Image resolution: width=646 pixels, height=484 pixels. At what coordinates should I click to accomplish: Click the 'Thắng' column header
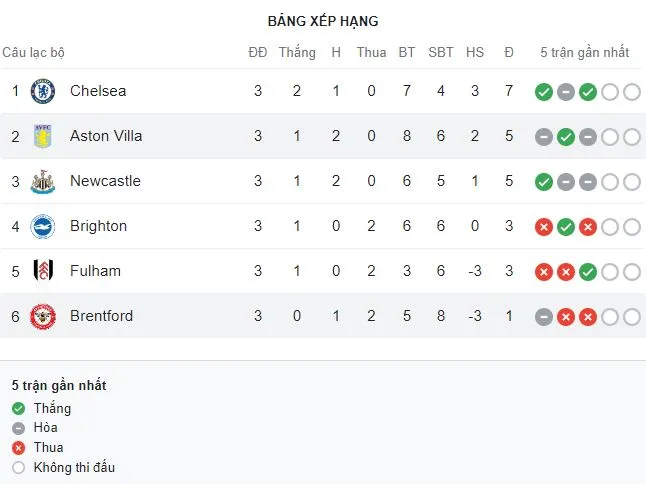(297, 52)
